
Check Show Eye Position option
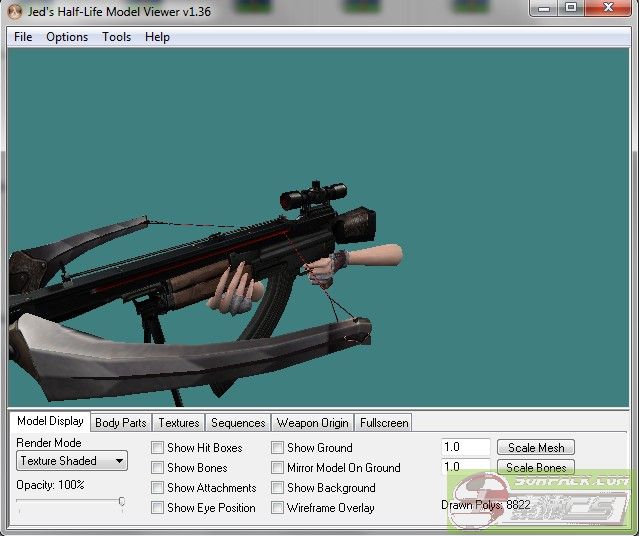(x=158, y=508)
